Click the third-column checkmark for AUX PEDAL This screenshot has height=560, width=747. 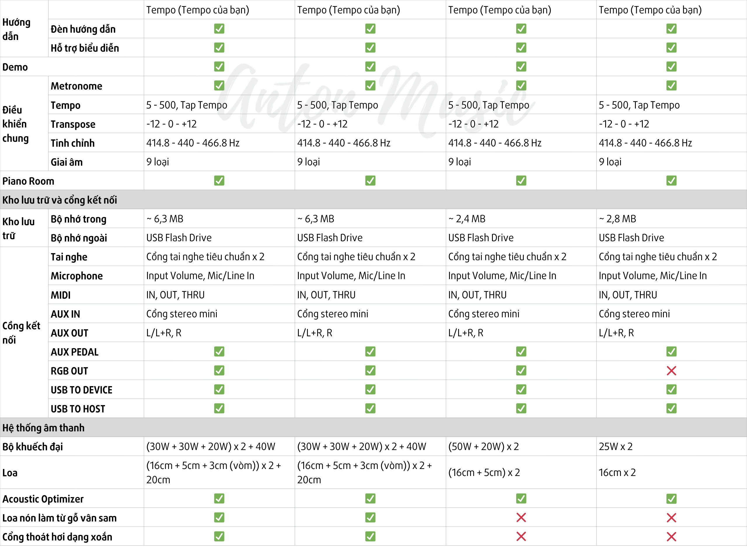tap(521, 352)
